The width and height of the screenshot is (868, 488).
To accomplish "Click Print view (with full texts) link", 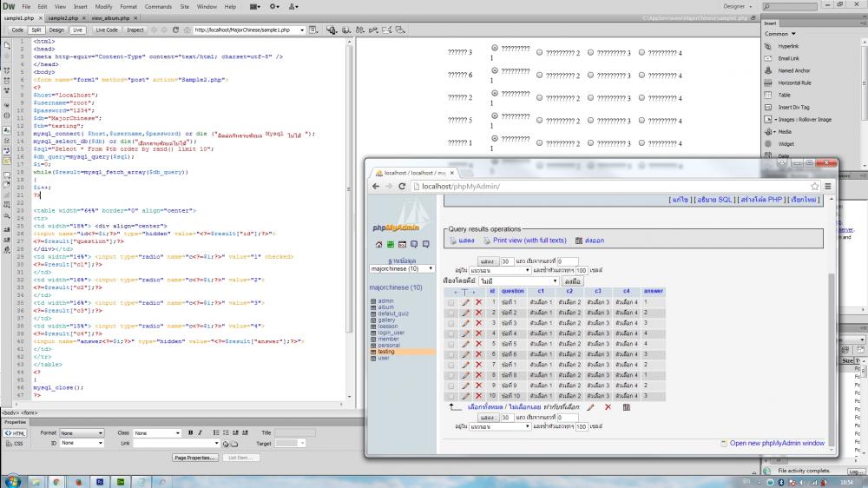I will 529,241.
